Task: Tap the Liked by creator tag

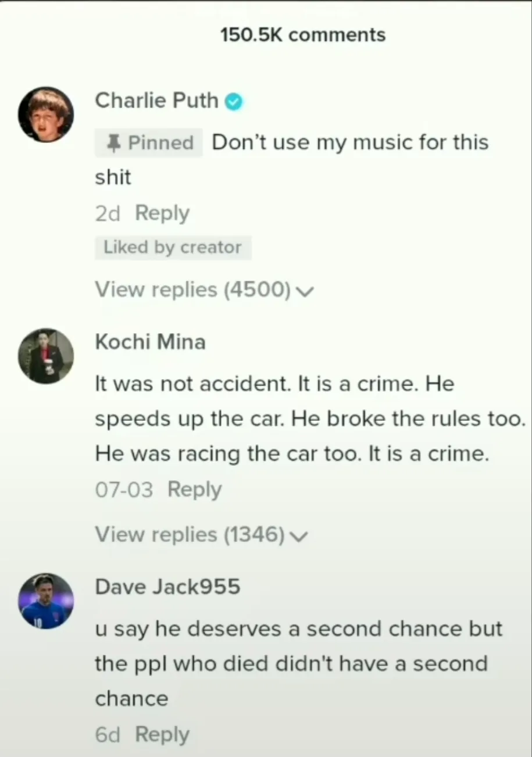Action: [x=173, y=248]
